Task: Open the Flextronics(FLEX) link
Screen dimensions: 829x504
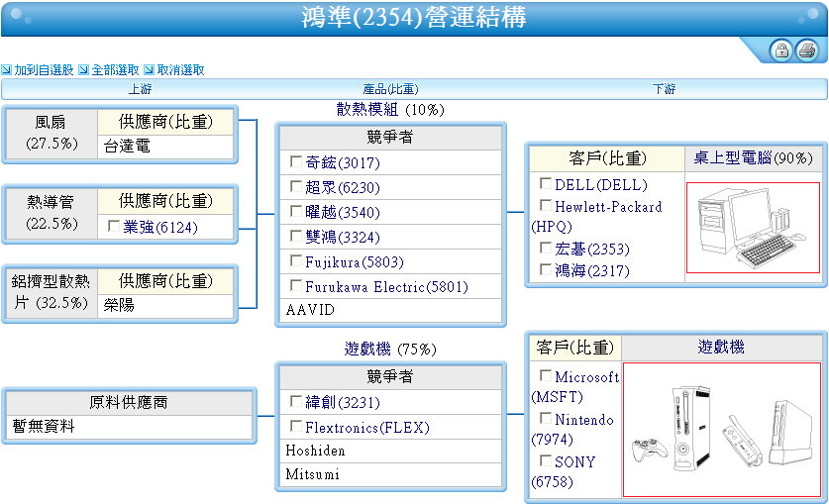Action: (x=367, y=428)
